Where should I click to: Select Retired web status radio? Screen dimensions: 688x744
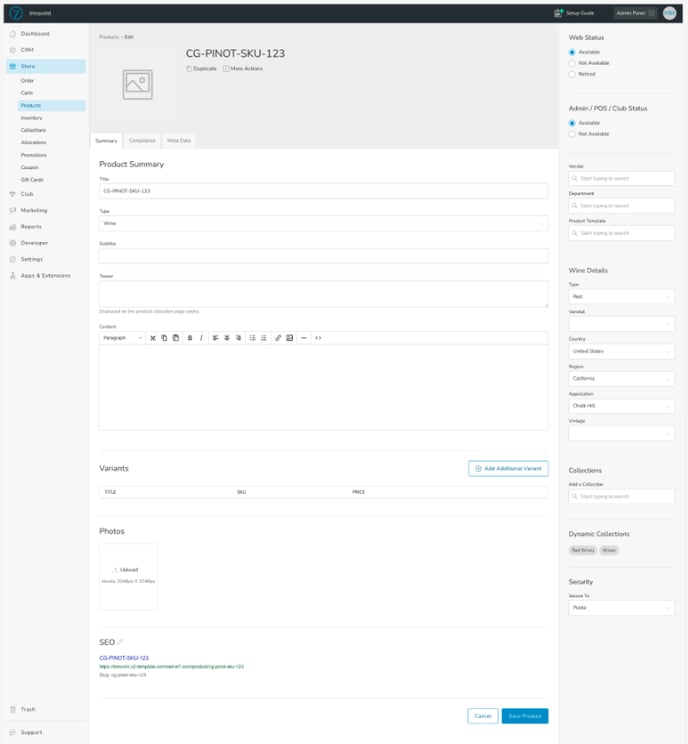click(x=572, y=74)
